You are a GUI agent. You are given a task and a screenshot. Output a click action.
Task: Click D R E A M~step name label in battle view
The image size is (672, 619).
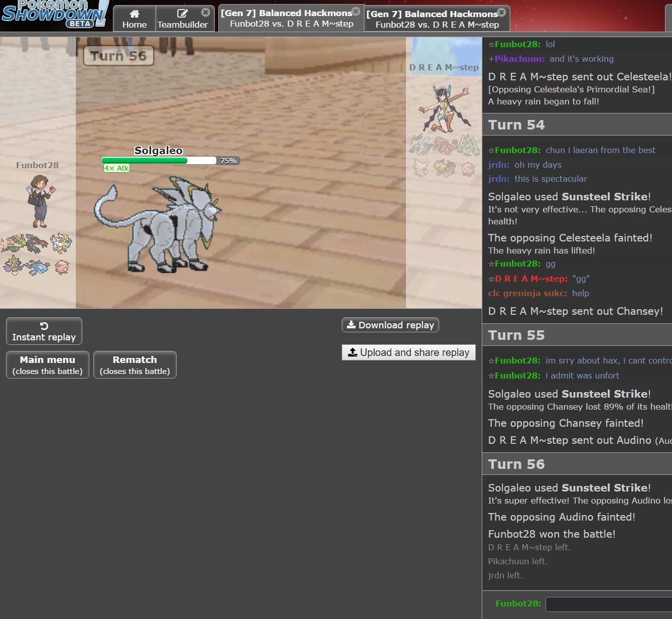point(444,67)
